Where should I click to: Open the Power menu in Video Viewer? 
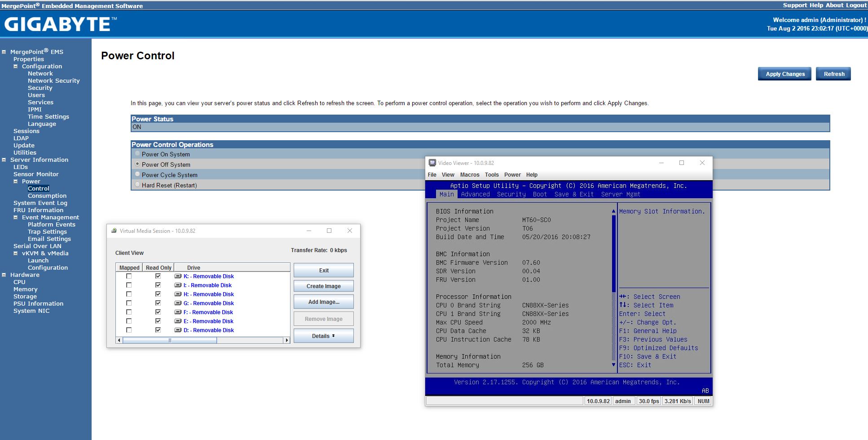[x=512, y=175]
